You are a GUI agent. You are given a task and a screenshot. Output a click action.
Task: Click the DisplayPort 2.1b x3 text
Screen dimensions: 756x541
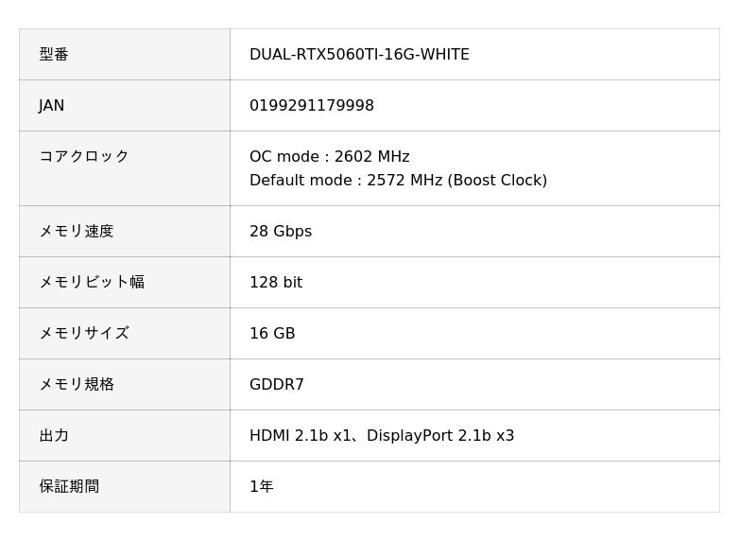coord(440,436)
